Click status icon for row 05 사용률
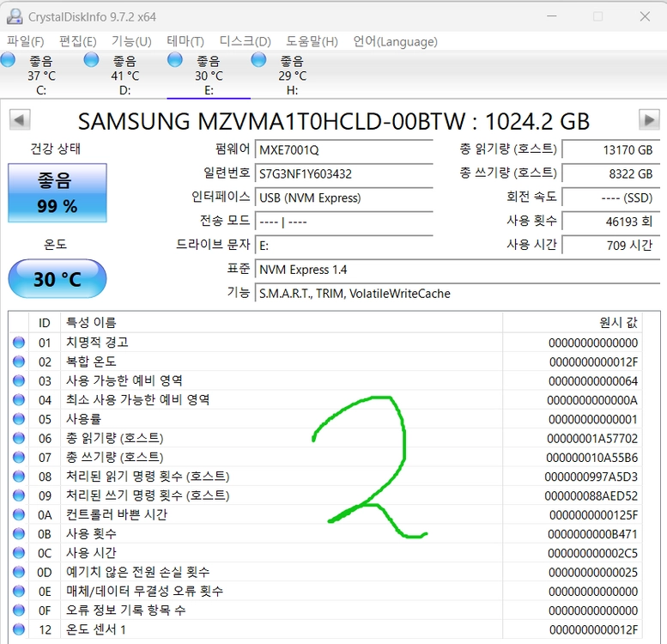This screenshot has height=644, width=667. pos(19,419)
